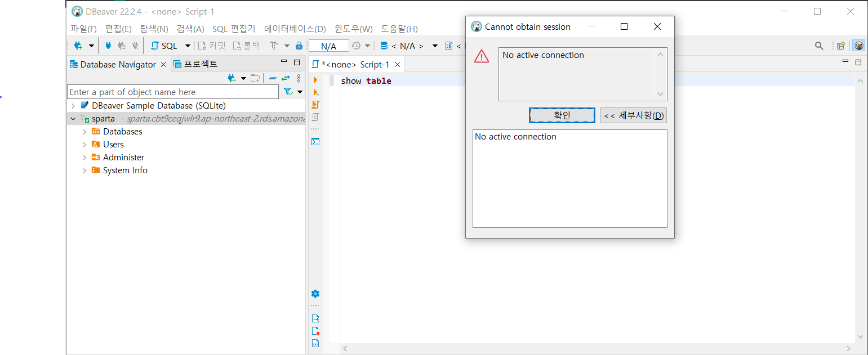Open the navigator view menu (three dots)
Screen dimensions: 868x355
299,78
